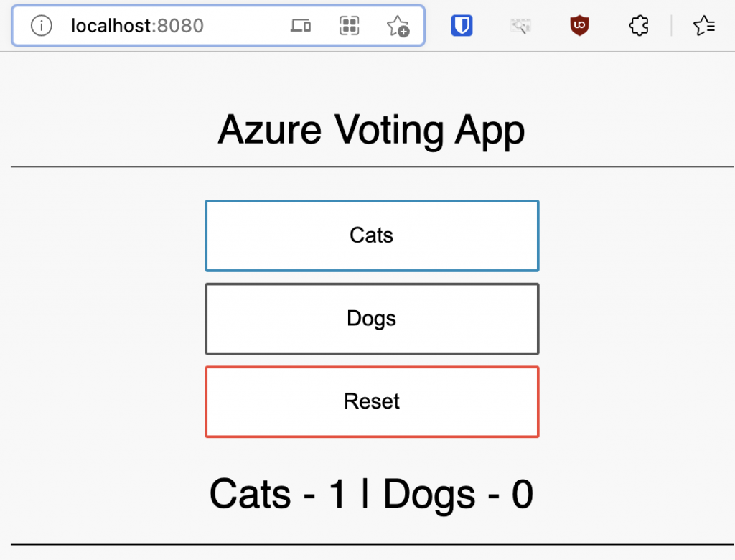
Task: Open the uBlock Origin extension
Action: 579,25
